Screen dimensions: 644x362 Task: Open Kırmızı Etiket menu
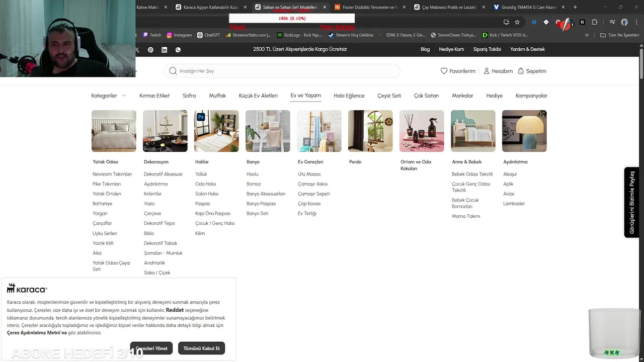[154, 96]
